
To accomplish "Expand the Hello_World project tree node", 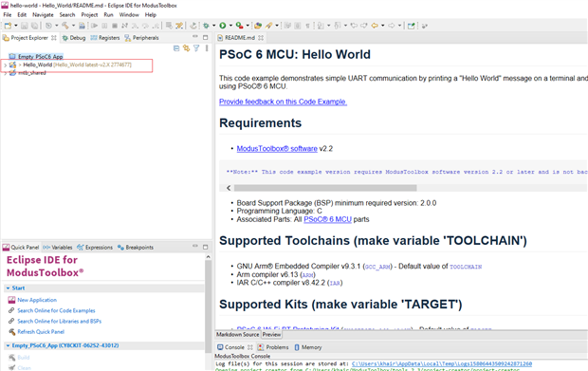I will tap(5, 65).
